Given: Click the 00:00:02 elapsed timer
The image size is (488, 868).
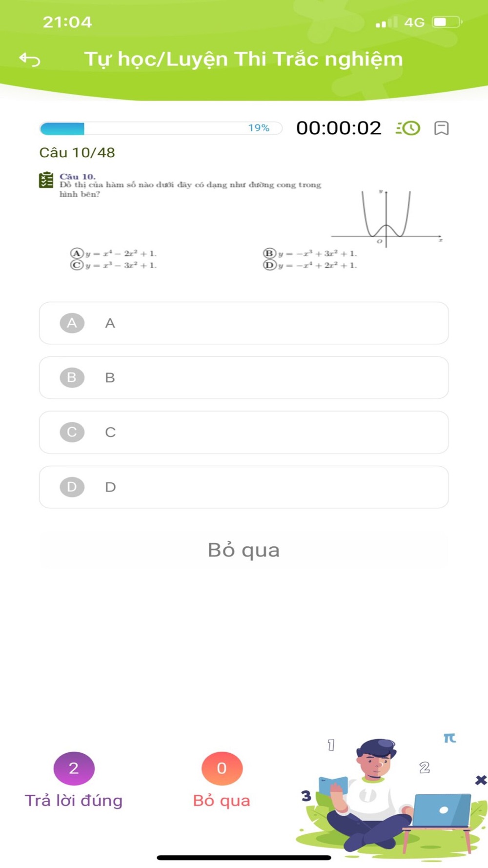Looking at the screenshot, I should click(339, 128).
